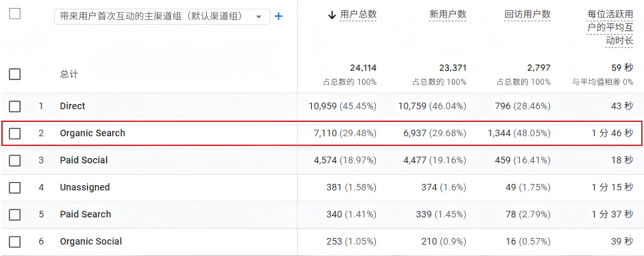Screen dimensions: 644x256
Task: Tick the checkbox in the 总计 row
Action: click(15, 74)
